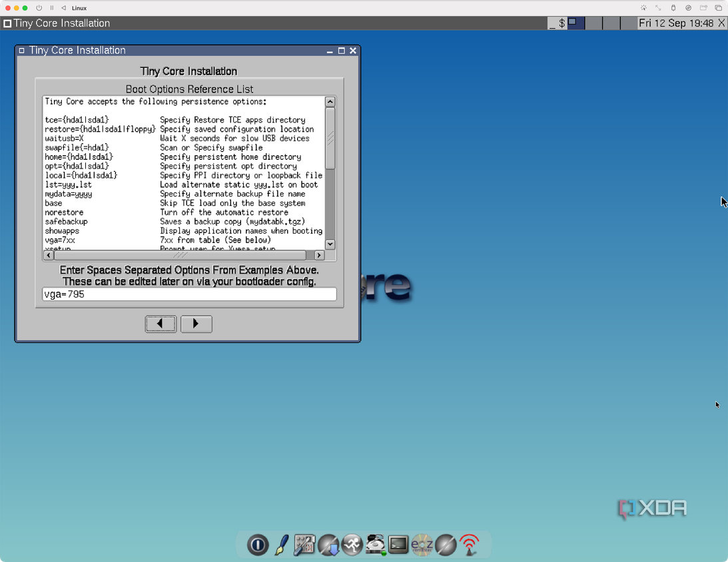Click the Run Program running-man icon
This screenshot has height=562, width=728.
click(x=352, y=545)
